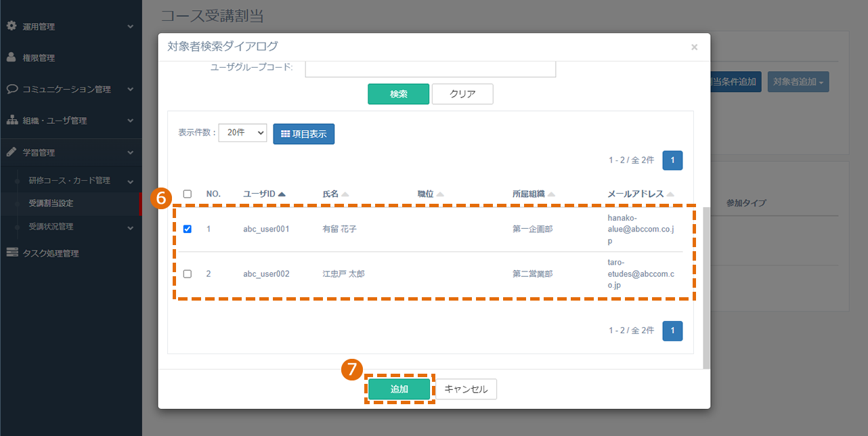Click the user name 江忠戸 太郎

(344, 274)
